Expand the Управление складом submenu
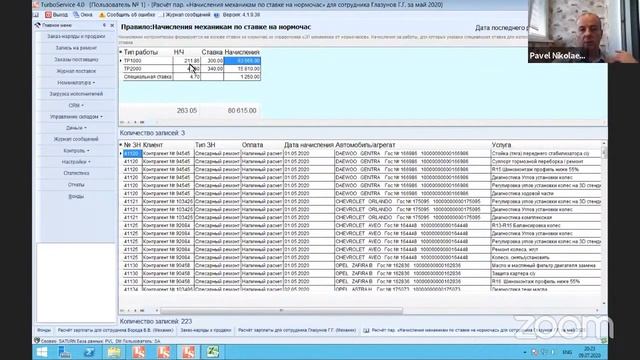 coord(76,117)
